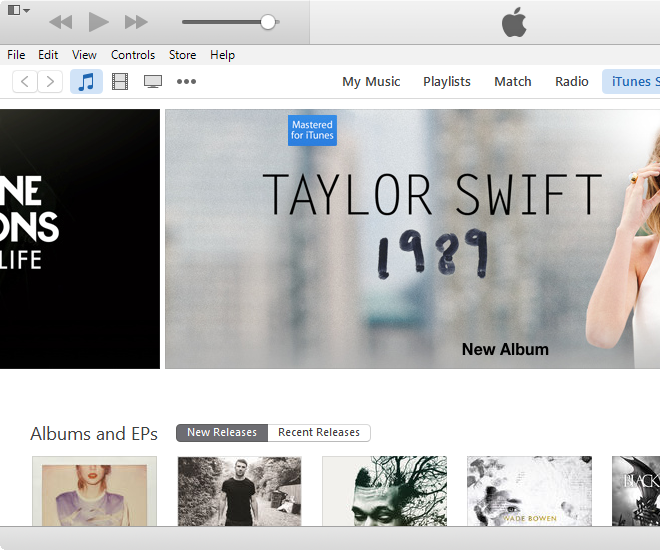Open the dark Black album cover at right
The image size is (660, 550).
click(x=636, y=491)
